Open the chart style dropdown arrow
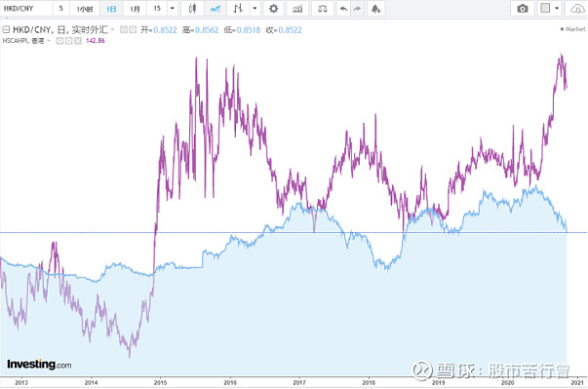The image size is (588, 389). [x=255, y=8]
